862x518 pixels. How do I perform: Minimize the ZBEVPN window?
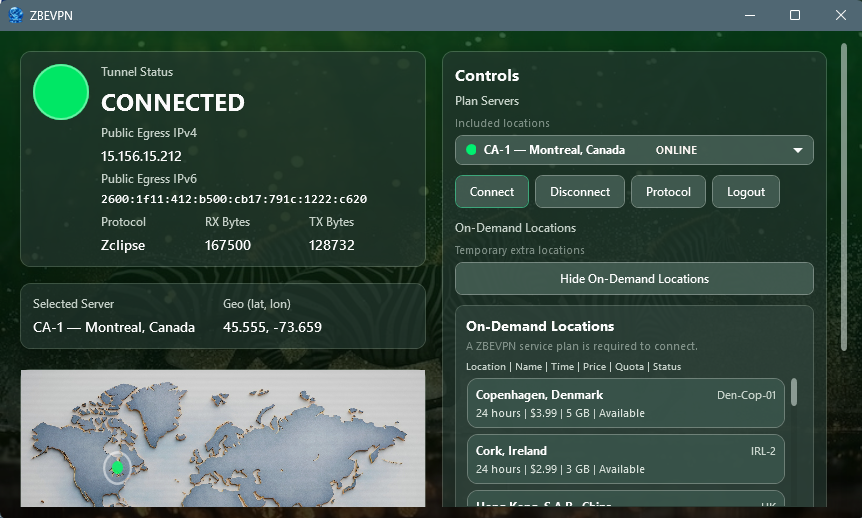[749, 15]
